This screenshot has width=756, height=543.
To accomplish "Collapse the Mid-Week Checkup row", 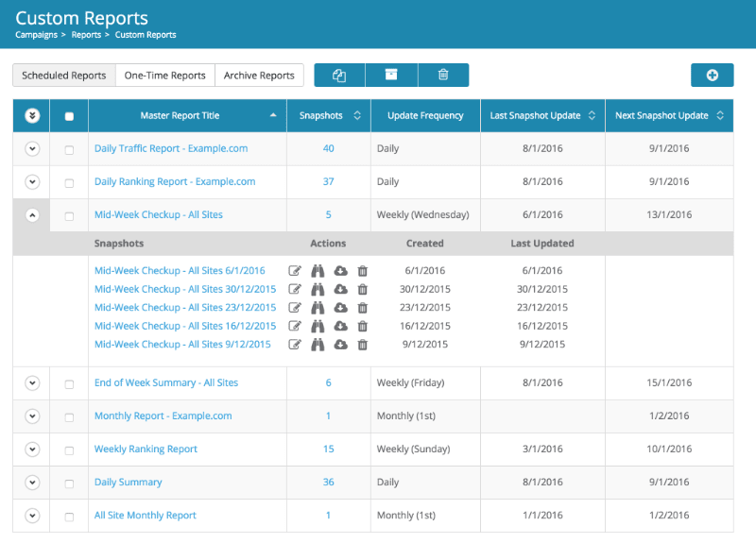I will click(32, 215).
